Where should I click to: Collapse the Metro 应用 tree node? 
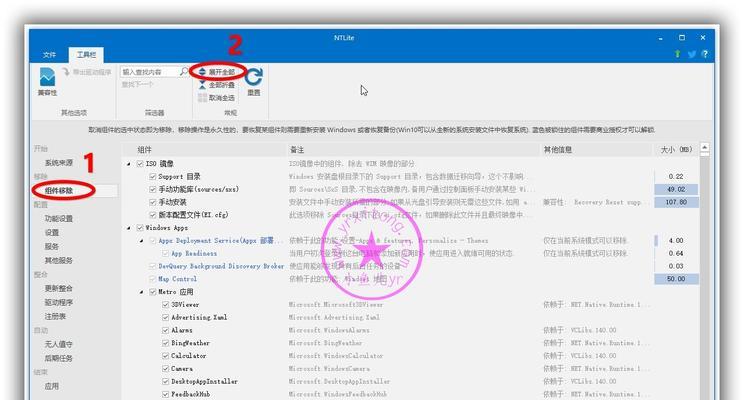[x=141, y=292]
